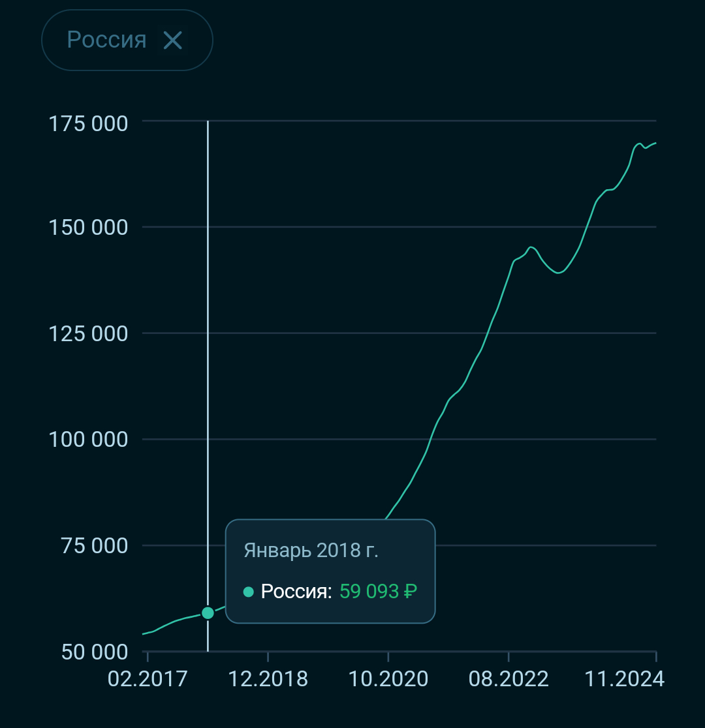Screen dimensions: 705x728
Task: Click the Январь 2018 г. tooltip title
Action: [311, 551]
